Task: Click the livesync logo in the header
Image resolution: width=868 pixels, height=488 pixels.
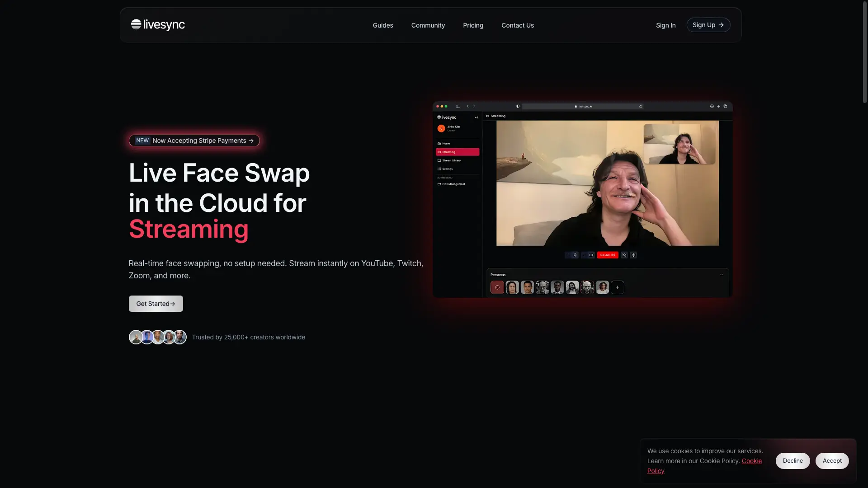Action: point(158,25)
